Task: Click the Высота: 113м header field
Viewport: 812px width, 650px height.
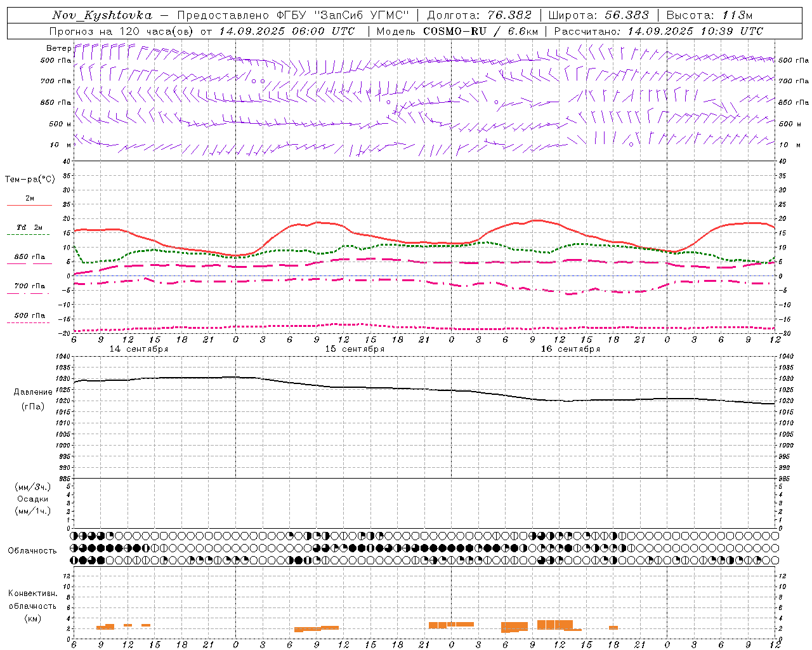Action: tap(709, 15)
